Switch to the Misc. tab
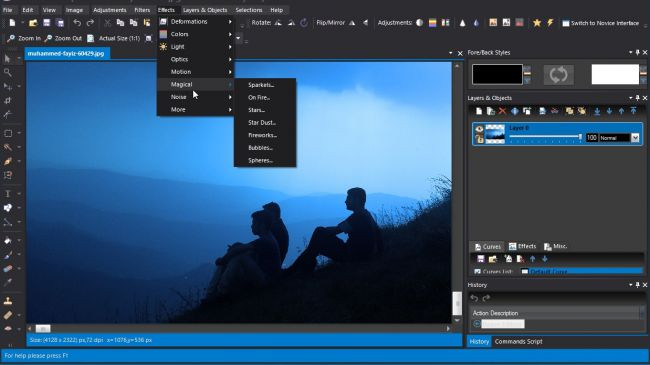 [x=555, y=246]
